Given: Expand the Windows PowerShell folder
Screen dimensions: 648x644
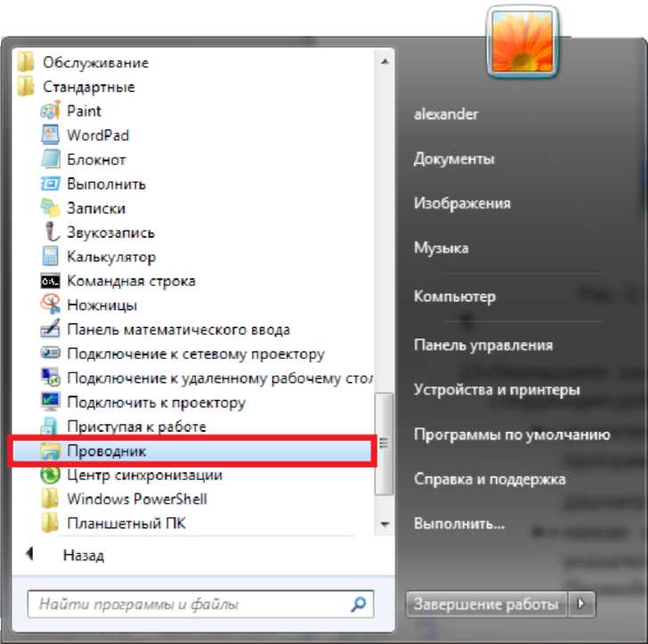Looking at the screenshot, I should [x=136, y=499].
